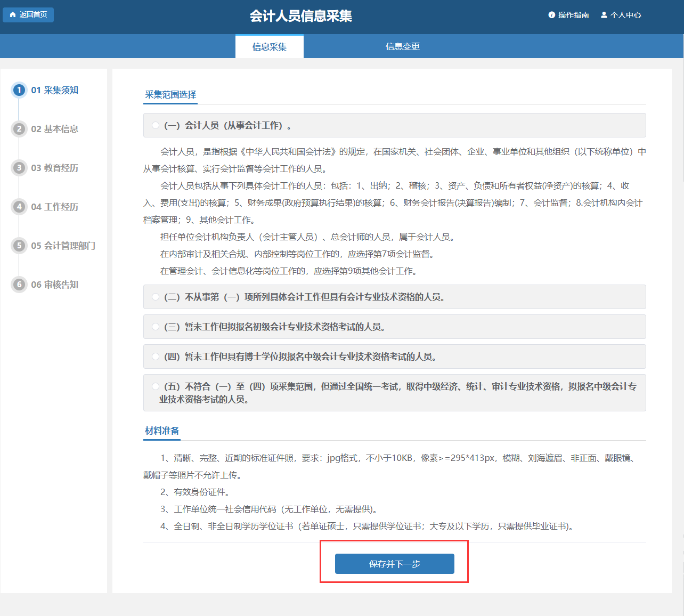Viewport: 684px width, 616px height.
Task: Choose option (四) 博士学位拟报名中级考试
Action: tap(156, 356)
